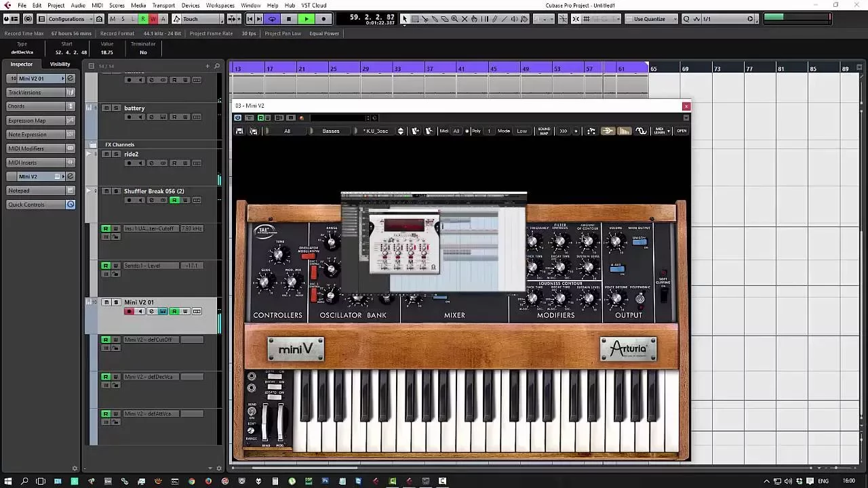
Task: Open the Configurations dropdown
Action: coord(71,19)
